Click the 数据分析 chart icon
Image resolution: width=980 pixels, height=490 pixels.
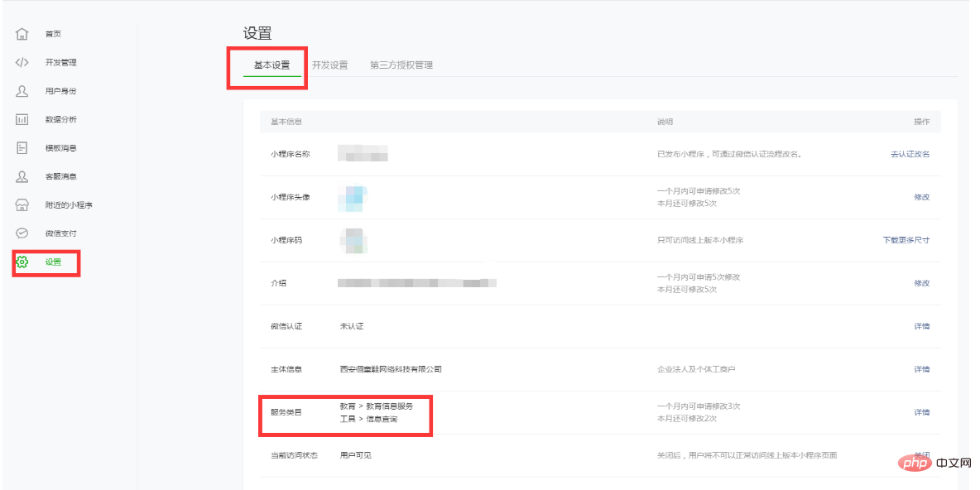22,119
